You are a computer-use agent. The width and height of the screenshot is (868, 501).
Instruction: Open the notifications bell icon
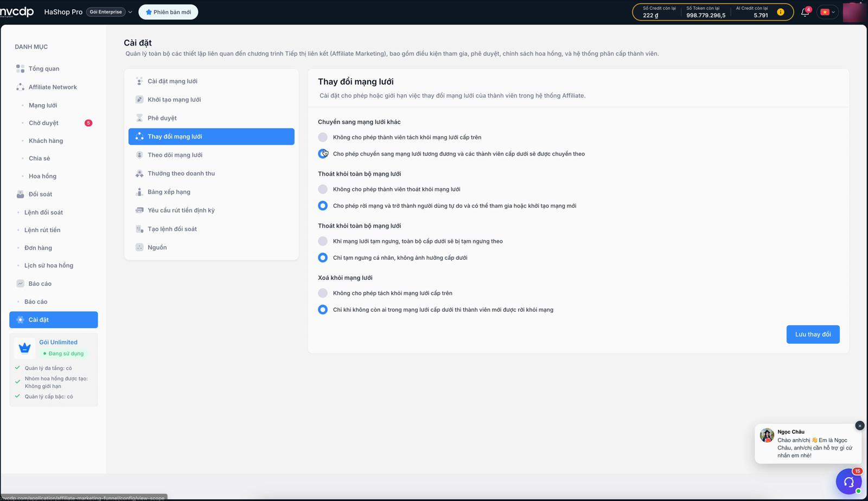click(x=805, y=12)
